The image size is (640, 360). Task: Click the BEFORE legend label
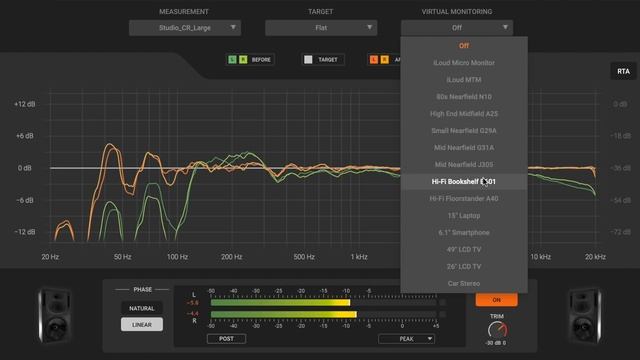tap(261, 60)
